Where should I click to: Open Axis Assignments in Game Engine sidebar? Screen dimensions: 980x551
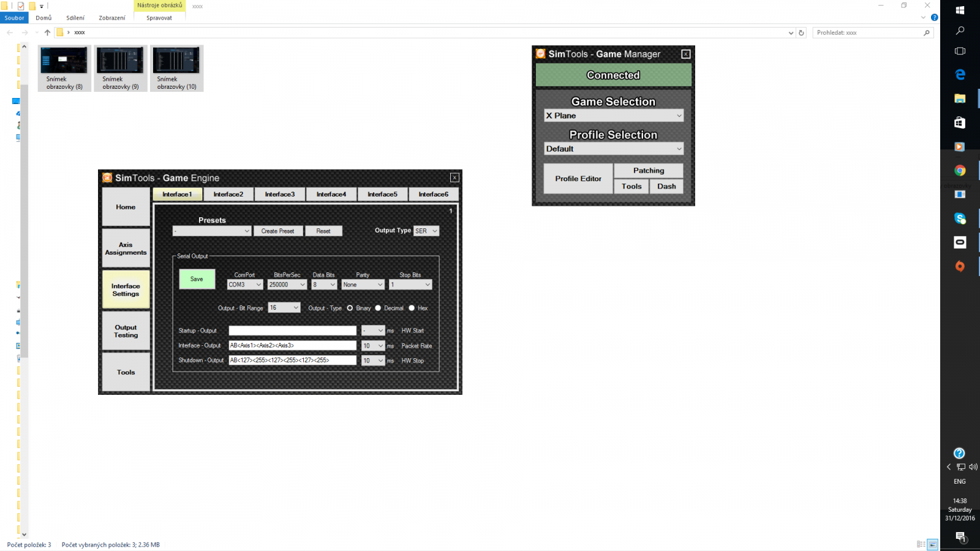126,249
